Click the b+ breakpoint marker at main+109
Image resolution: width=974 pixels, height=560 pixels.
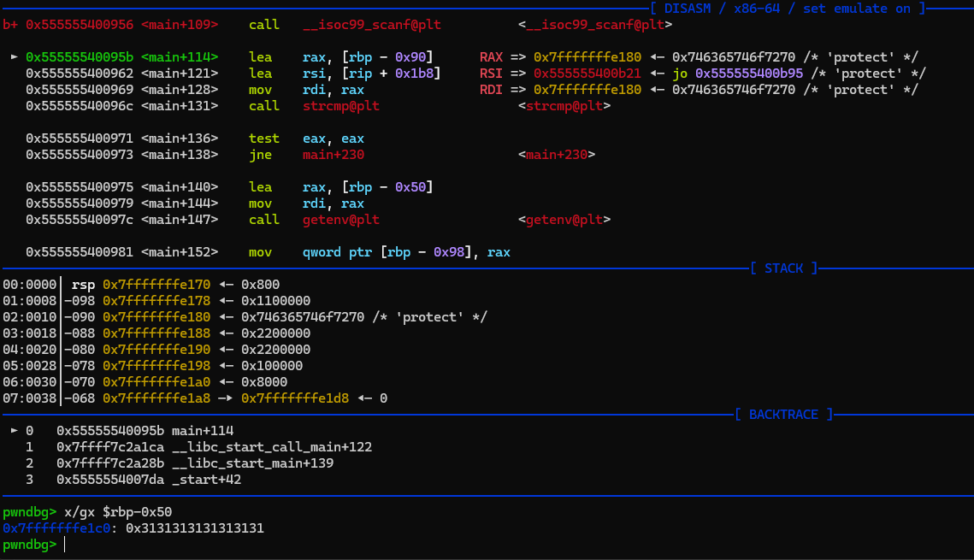point(10,25)
